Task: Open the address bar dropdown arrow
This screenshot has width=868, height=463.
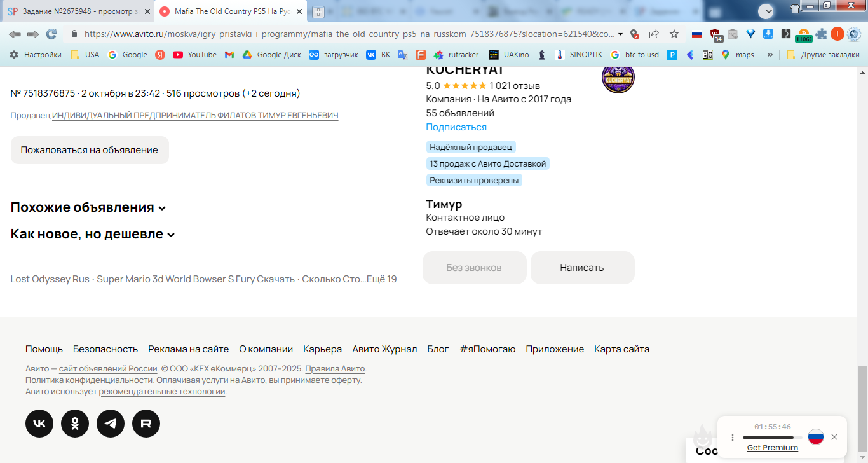Action: point(621,34)
